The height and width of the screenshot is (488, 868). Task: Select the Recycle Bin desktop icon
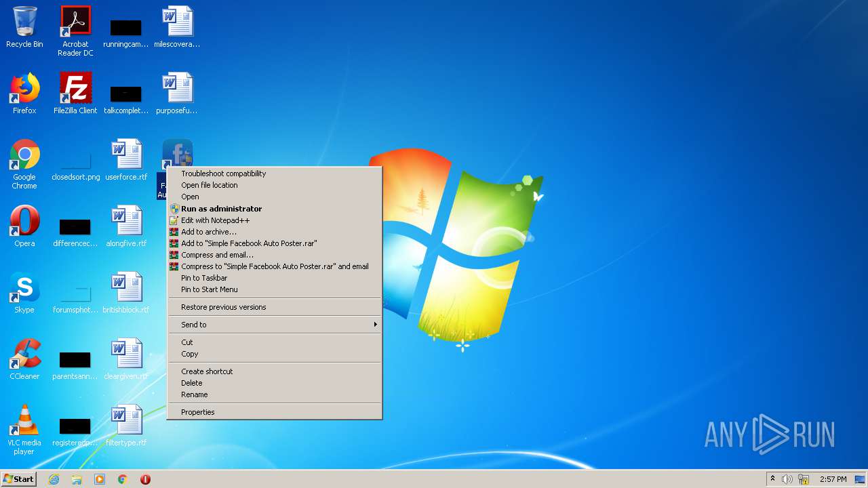(24, 27)
